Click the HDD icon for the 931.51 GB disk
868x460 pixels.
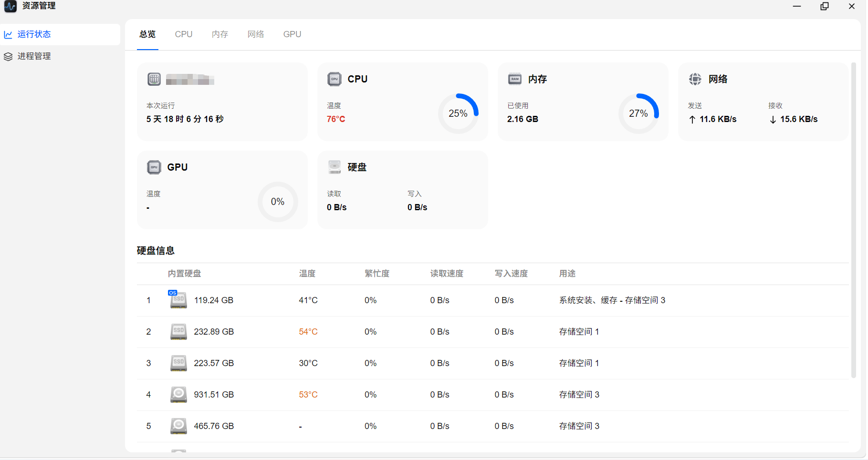pos(178,395)
